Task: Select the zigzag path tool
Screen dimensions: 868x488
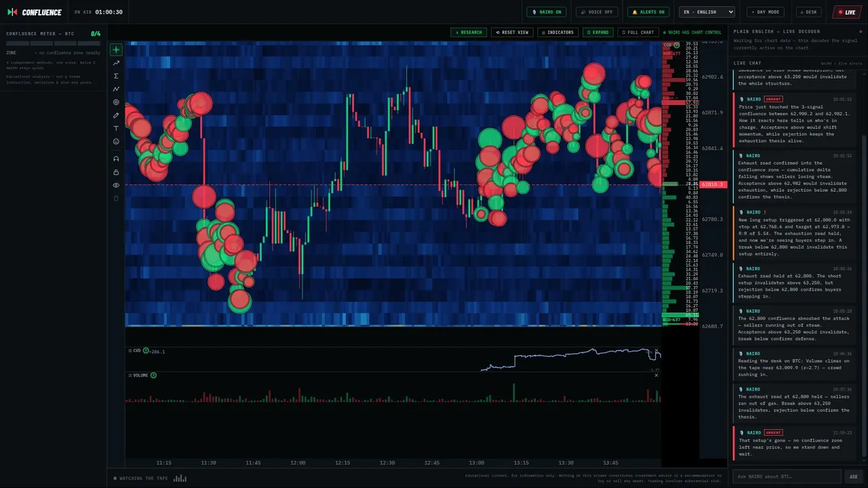Action: [x=116, y=89]
